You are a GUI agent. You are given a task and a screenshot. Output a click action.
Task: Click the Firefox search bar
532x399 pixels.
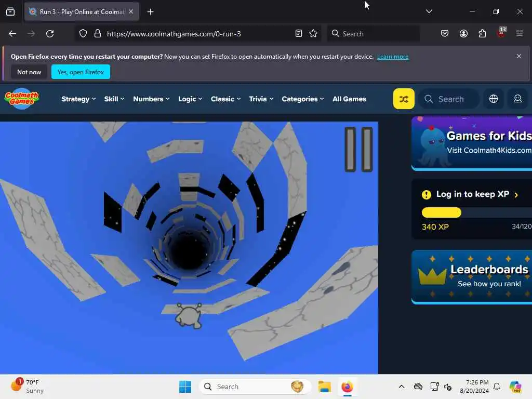click(373, 34)
